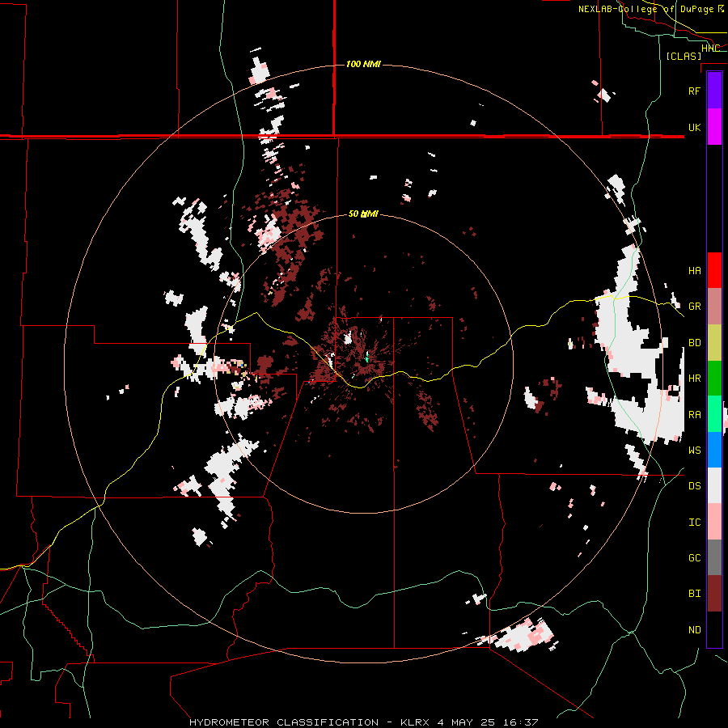
Task: Click the WS blue legend swatch
Action: [x=714, y=450]
